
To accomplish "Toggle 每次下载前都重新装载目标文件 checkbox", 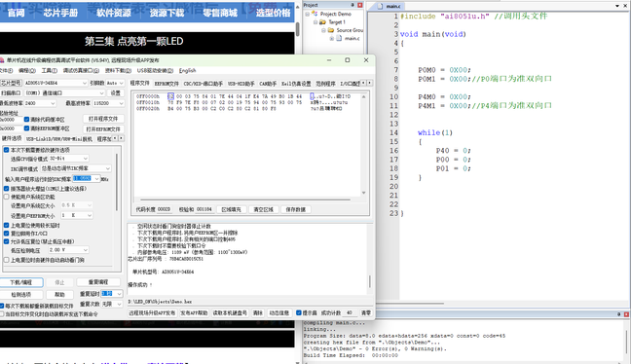I will point(2,306).
